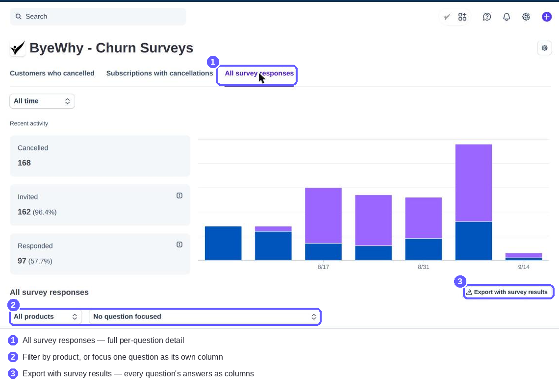Open the apps grid plus icon
Viewport: 559px width, 392px height.
tap(462, 17)
